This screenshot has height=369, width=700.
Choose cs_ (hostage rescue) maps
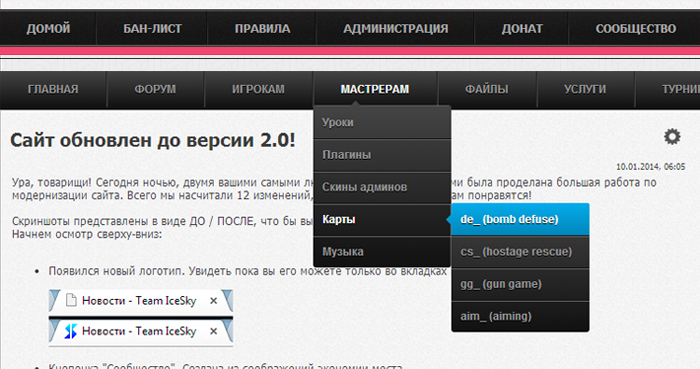tap(520, 252)
